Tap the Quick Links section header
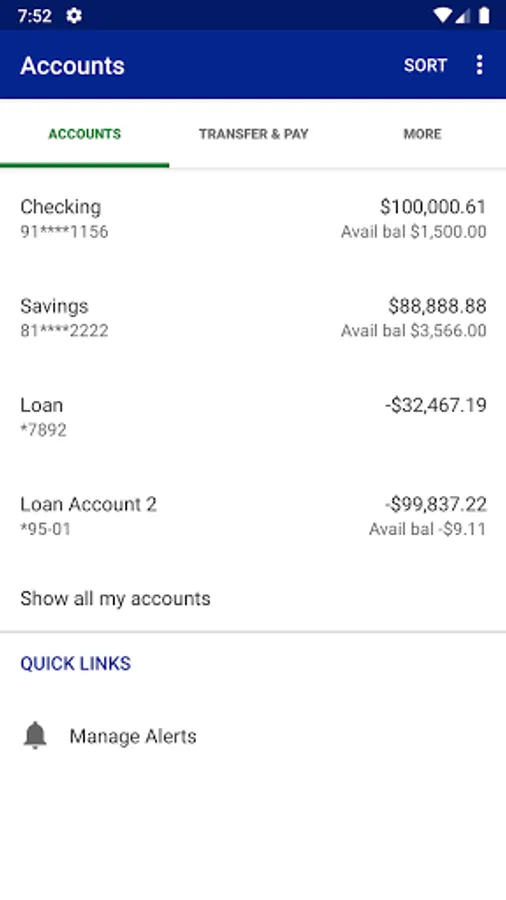The image size is (506, 900). (x=76, y=664)
